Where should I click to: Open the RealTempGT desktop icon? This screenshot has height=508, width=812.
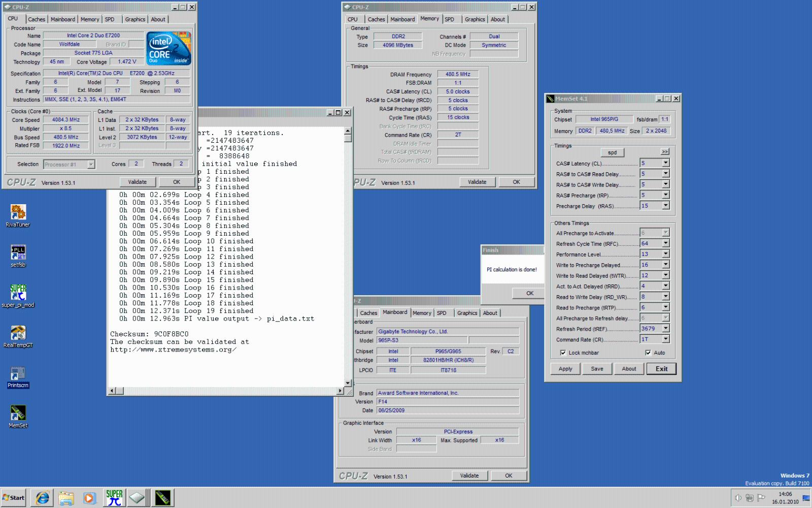coord(18,336)
